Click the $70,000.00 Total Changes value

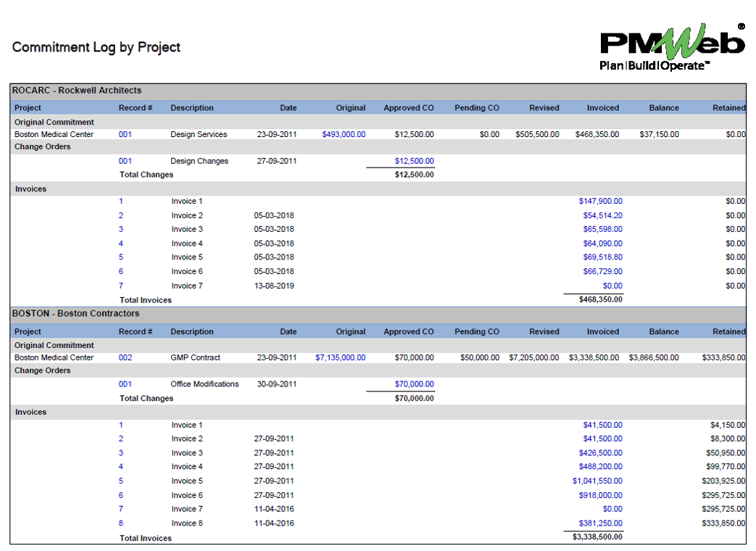click(414, 398)
